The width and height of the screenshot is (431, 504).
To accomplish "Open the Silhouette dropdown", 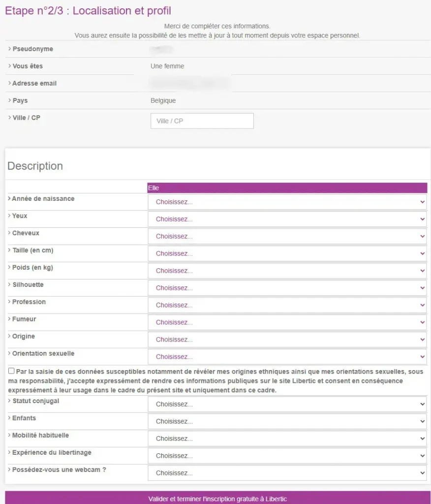I will coord(287,288).
